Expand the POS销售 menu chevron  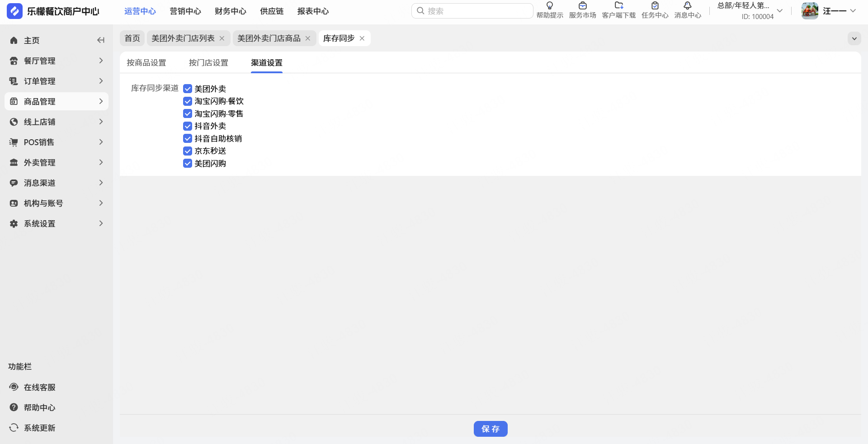point(101,142)
